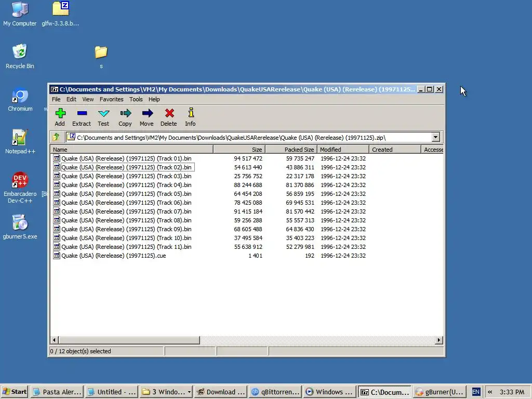Open the File menu
The height and width of the screenshot is (399, 532).
click(x=56, y=99)
